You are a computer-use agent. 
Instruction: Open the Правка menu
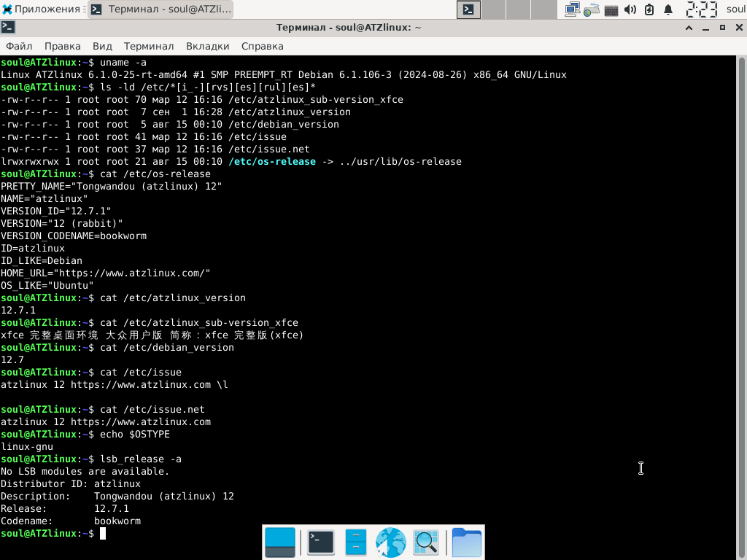[63, 46]
